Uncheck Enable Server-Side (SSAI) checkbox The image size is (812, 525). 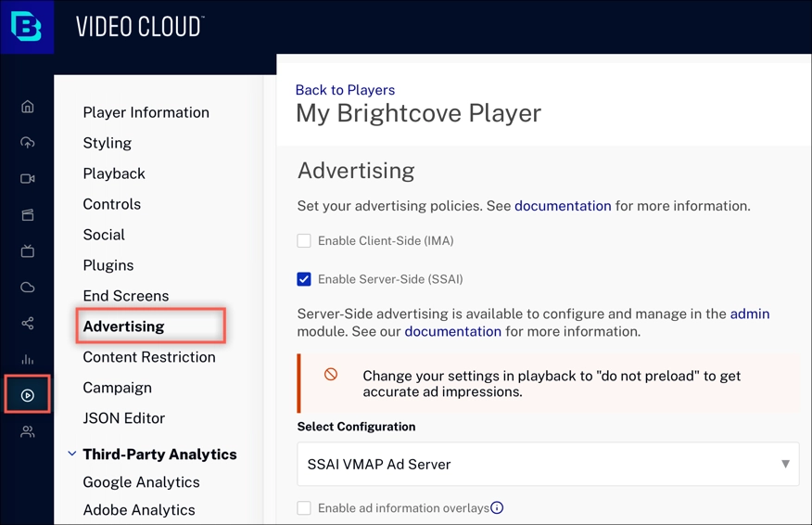pos(304,279)
